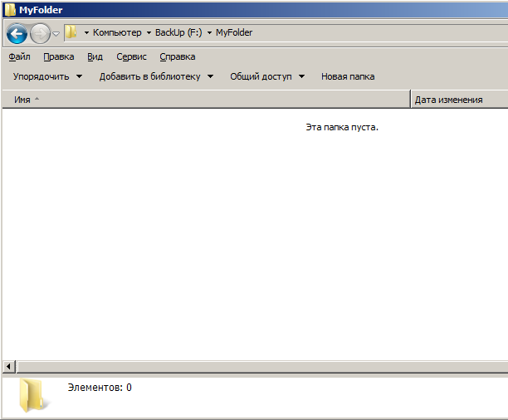Click the Back navigation arrow button
Viewport: 508px width, 420px height.
(17, 34)
